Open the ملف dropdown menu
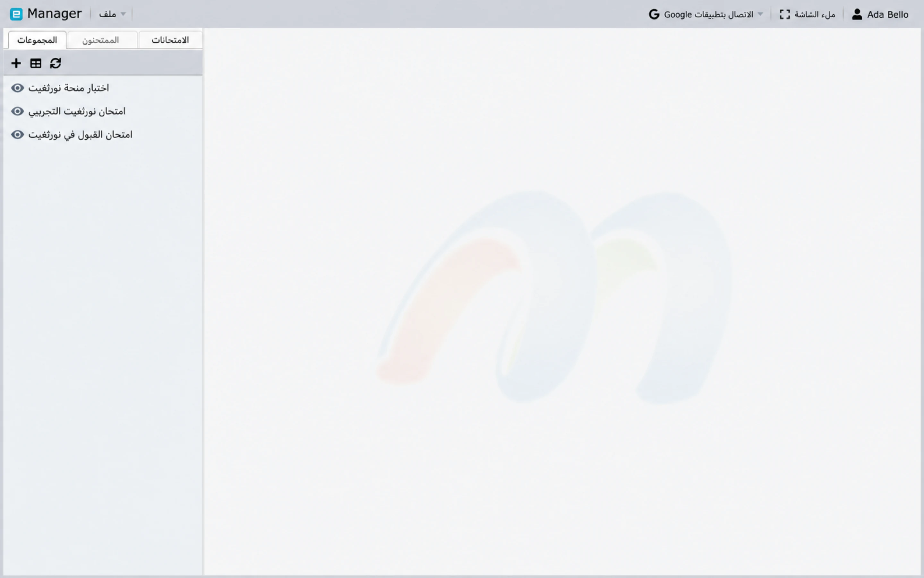The width and height of the screenshot is (924, 578). 112,14
